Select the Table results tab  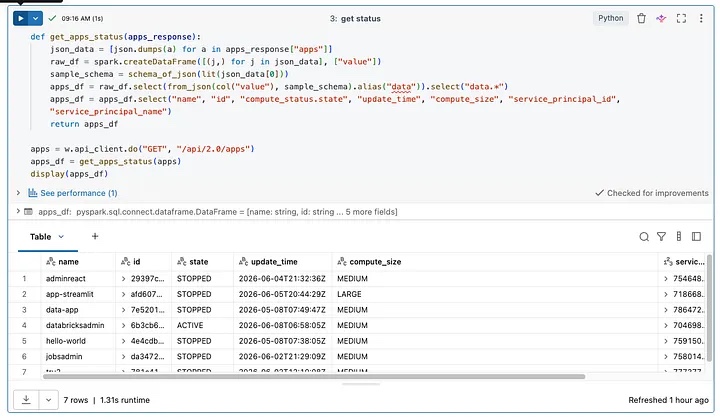pyautogui.click(x=40, y=237)
